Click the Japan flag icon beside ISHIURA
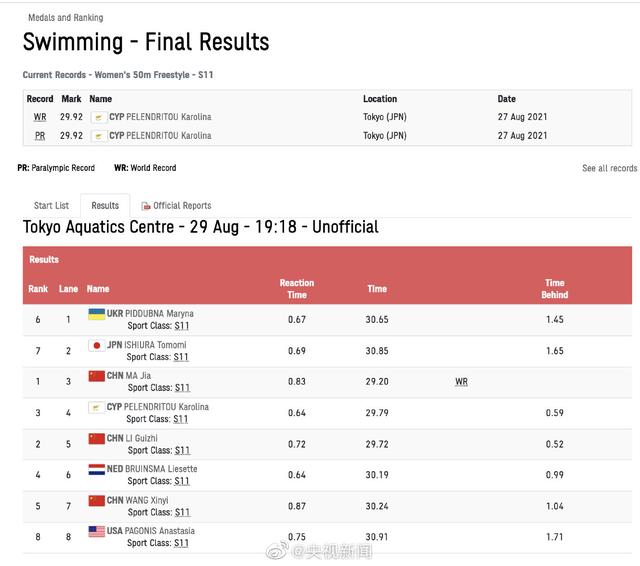The height and width of the screenshot is (566, 640). (x=96, y=345)
